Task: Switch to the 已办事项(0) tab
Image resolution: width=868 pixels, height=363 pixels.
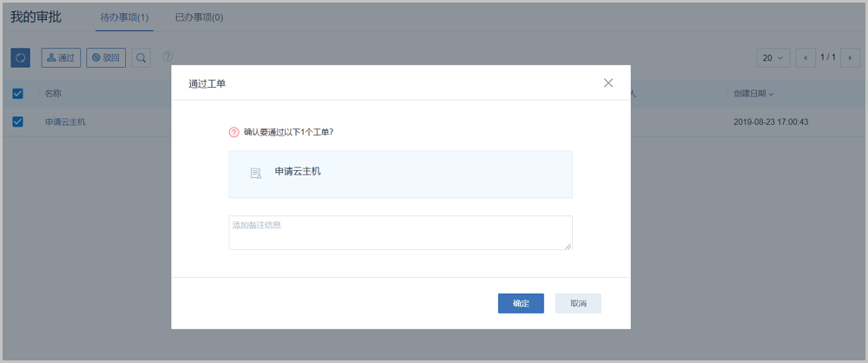Action: click(x=199, y=17)
